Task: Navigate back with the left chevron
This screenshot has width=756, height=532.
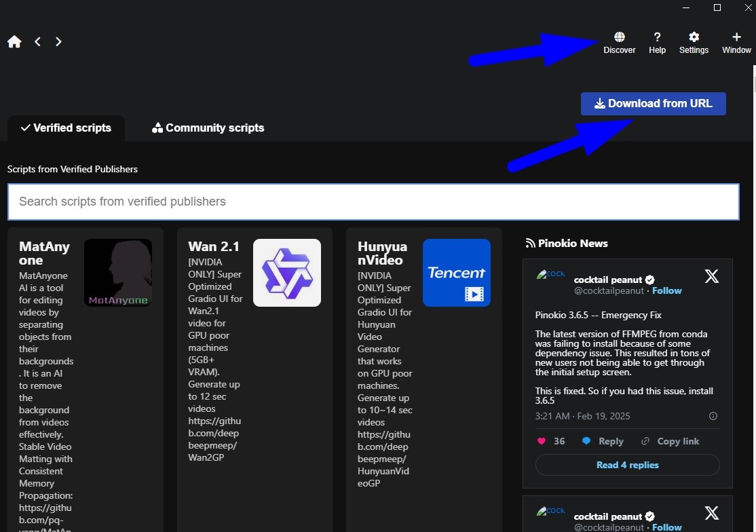Action: (37, 42)
